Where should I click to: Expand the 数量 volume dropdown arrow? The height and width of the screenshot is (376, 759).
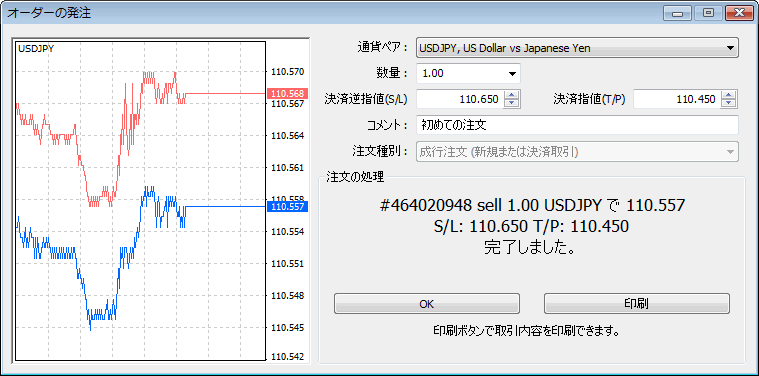(512, 74)
